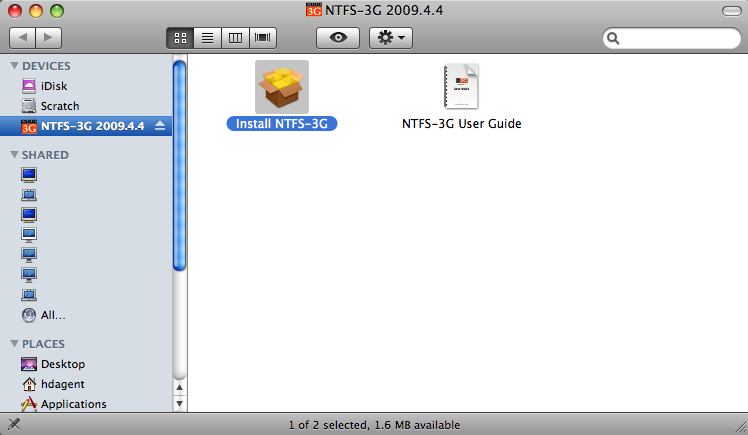The width and height of the screenshot is (748, 435).
Task: Click the yellow minimize window button
Action: (36, 10)
